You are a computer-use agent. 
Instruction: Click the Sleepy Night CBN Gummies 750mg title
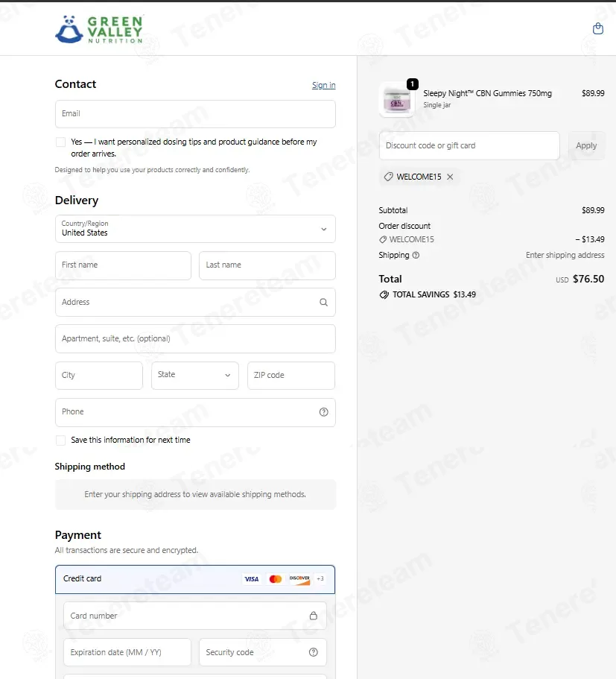pyautogui.click(x=487, y=93)
